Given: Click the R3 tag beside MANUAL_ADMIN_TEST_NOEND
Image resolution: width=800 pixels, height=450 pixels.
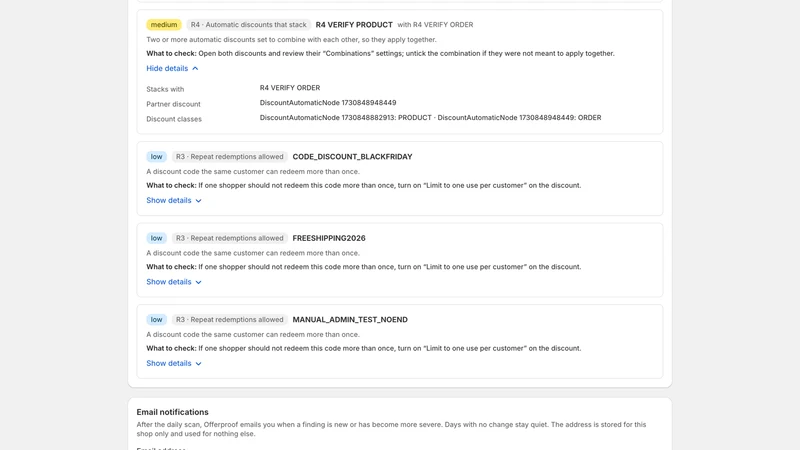Looking at the screenshot, I should pyautogui.click(x=230, y=319).
